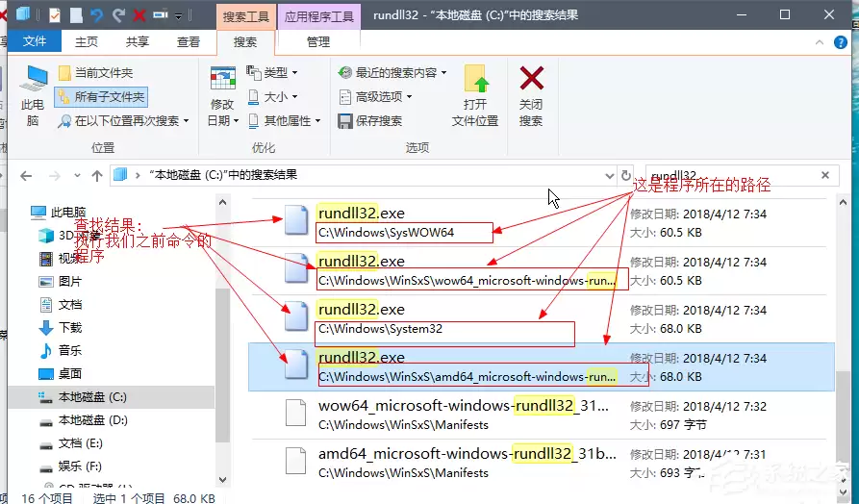Open the Size (大小) filter dropdown
This screenshot has width=859, height=504.
(x=272, y=97)
